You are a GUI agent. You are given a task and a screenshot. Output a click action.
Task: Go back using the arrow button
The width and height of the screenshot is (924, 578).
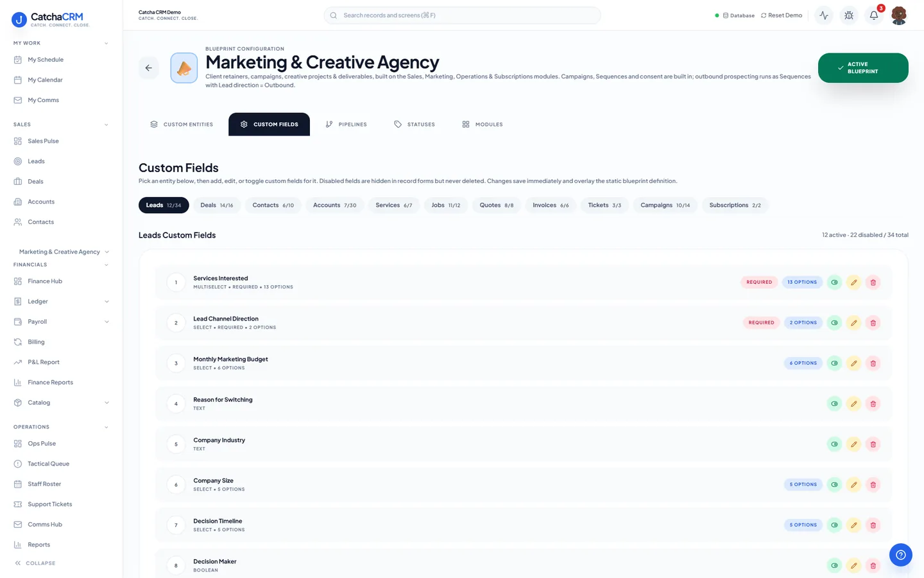(x=148, y=67)
